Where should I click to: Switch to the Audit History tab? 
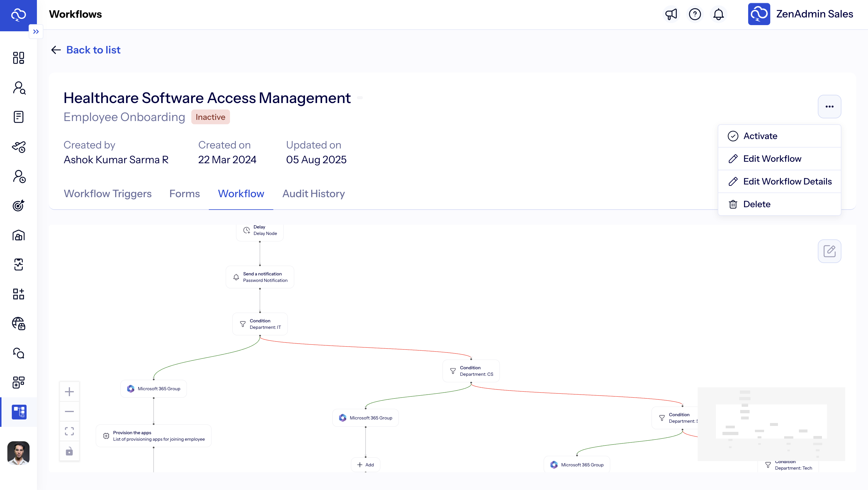coord(313,194)
